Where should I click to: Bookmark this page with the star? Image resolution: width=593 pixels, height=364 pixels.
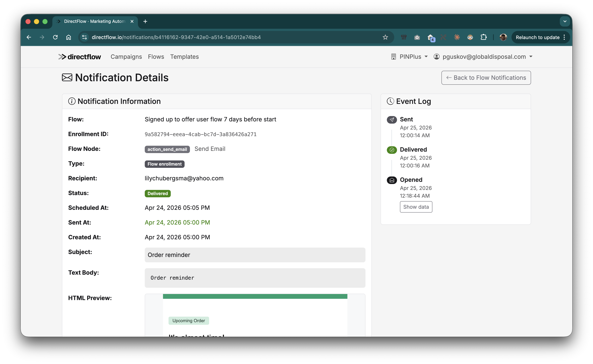tap(385, 37)
